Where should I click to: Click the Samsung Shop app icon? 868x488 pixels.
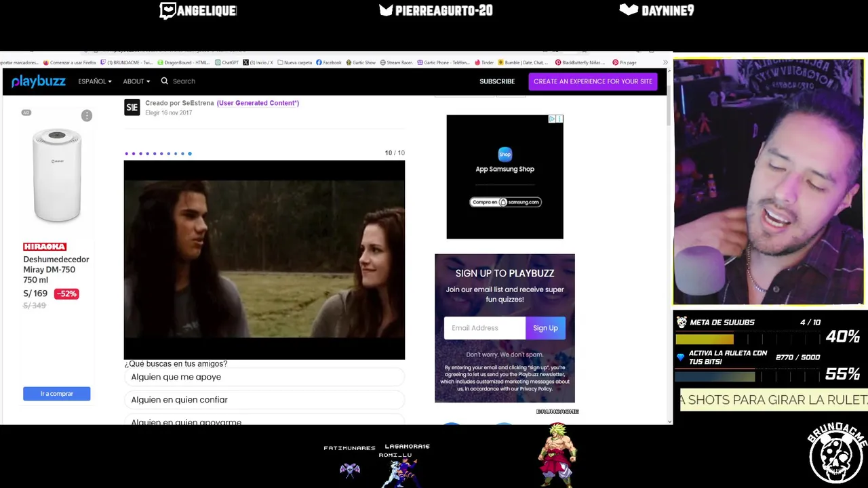pos(505,154)
